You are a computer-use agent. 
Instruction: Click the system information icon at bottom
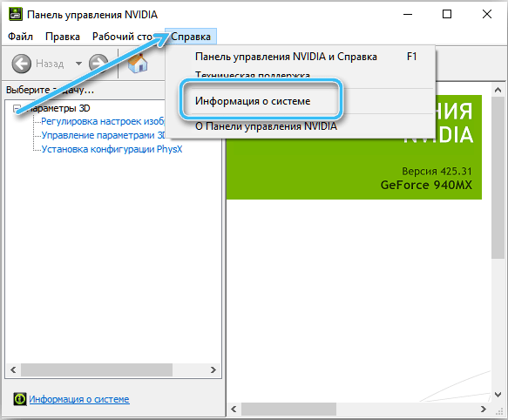20,399
